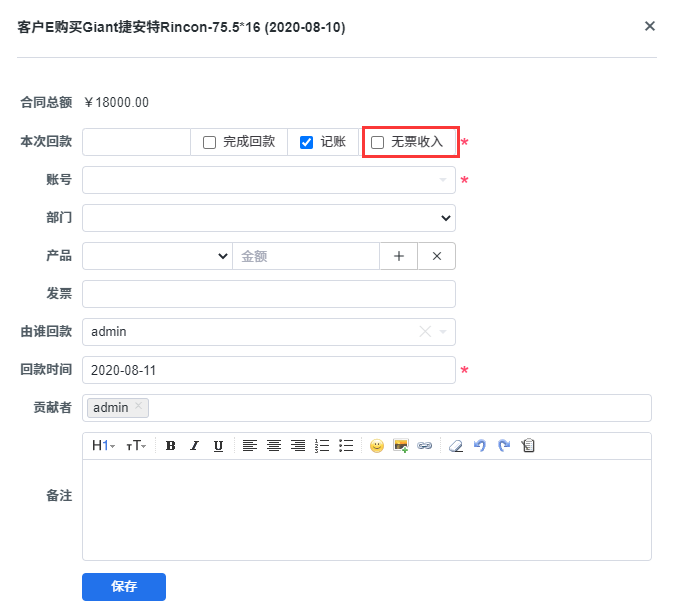Screen dimensions: 675x612
Task: Focus the 本次回款 amount input
Action: point(136,142)
